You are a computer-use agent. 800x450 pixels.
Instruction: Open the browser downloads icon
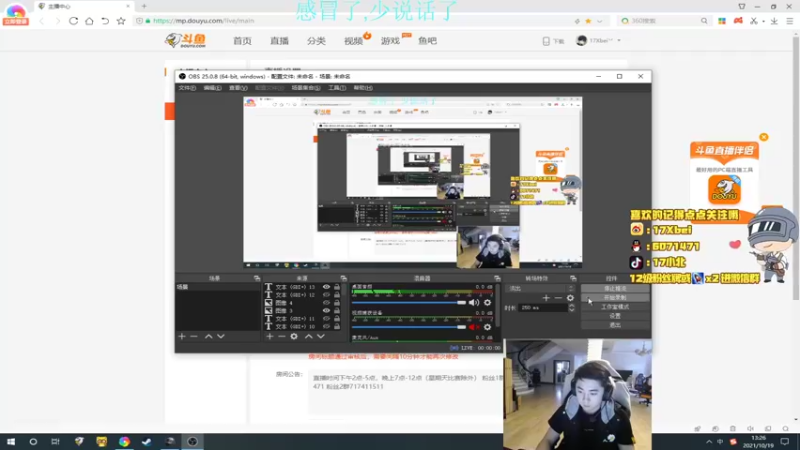[x=774, y=21]
